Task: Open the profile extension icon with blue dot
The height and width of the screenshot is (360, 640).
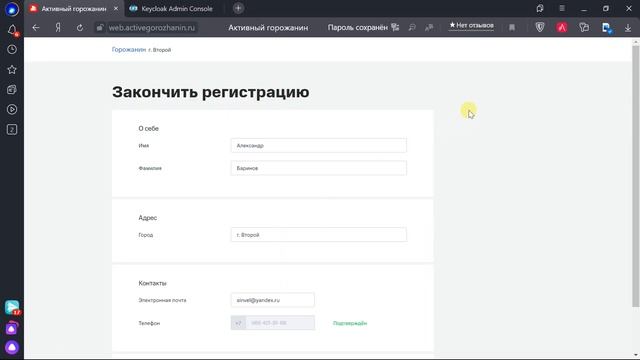Action: pos(606,27)
